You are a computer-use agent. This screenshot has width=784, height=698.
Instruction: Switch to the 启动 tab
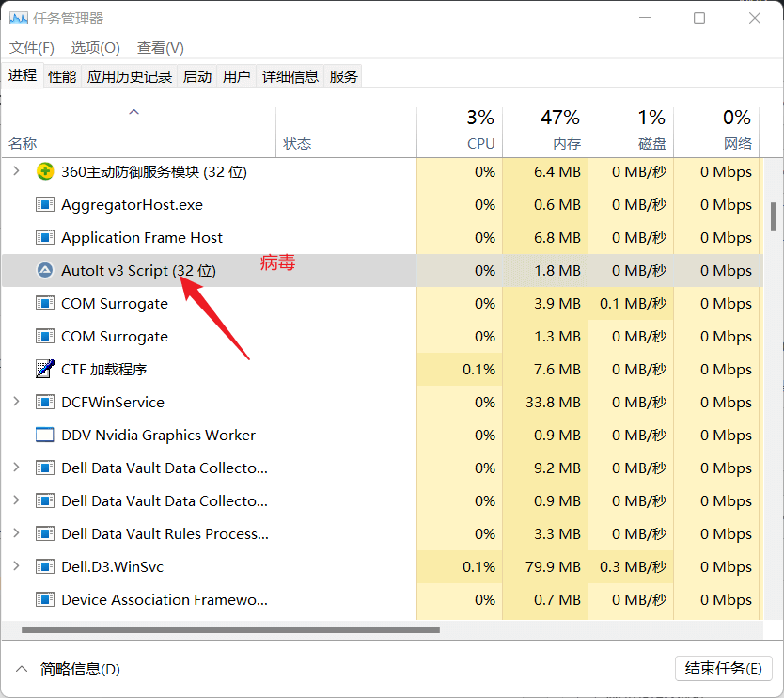[x=197, y=76]
